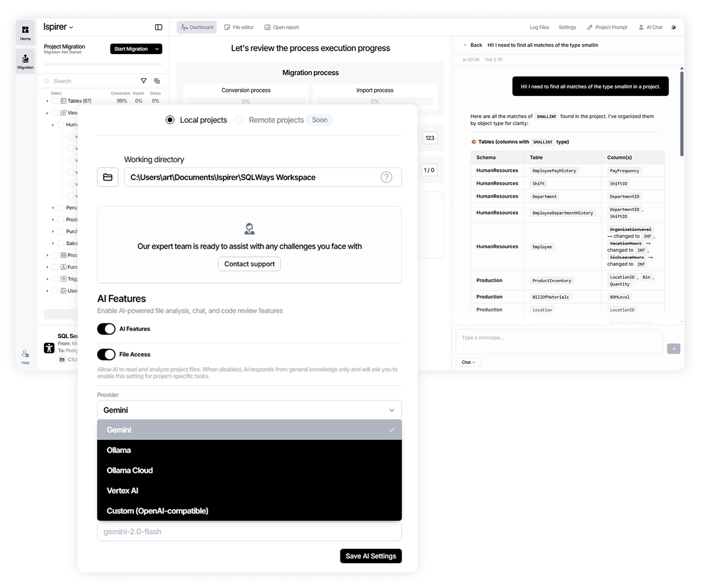This screenshot has width=701, height=588.
Task: Click the Procedures node icon
Action: tap(64, 255)
